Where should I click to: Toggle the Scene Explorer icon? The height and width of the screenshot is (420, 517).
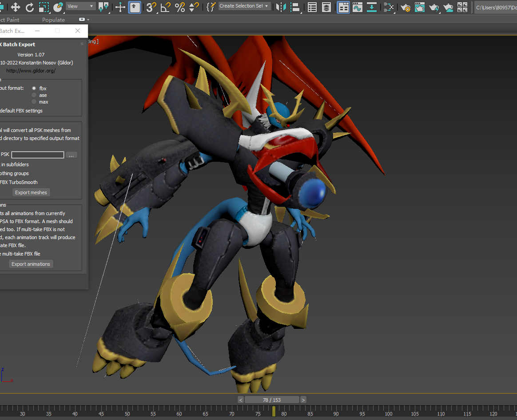(312, 7)
